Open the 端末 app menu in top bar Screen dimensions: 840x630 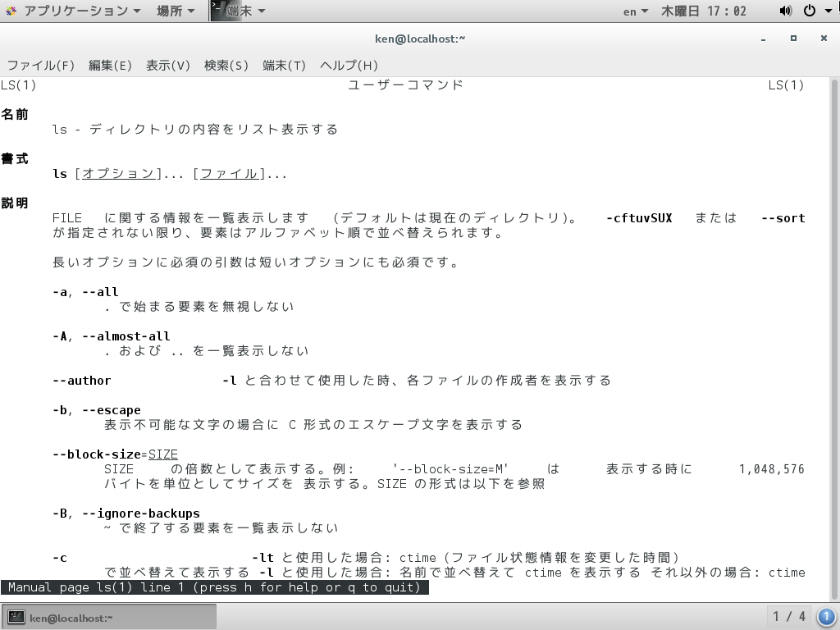pyautogui.click(x=245, y=11)
